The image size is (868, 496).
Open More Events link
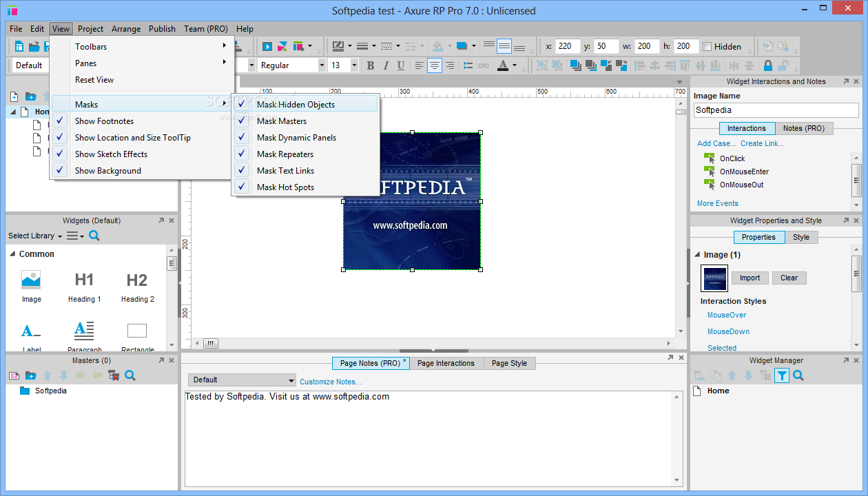pyautogui.click(x=718, y=203)
